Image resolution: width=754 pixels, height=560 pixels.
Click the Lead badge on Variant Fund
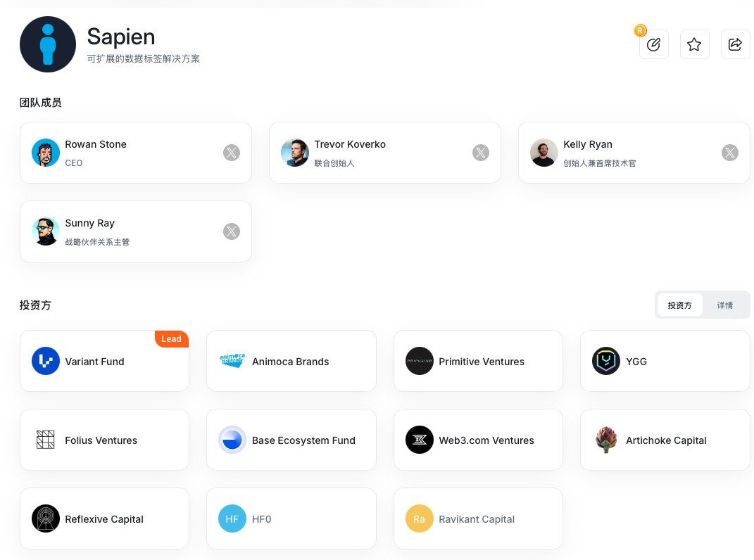pyautogui.click(x=171, y=339)
